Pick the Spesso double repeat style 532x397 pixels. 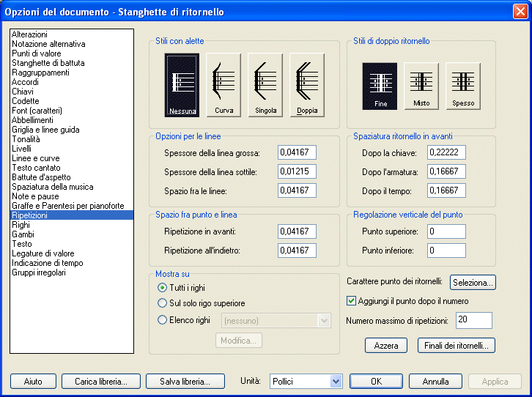[463, 85]
